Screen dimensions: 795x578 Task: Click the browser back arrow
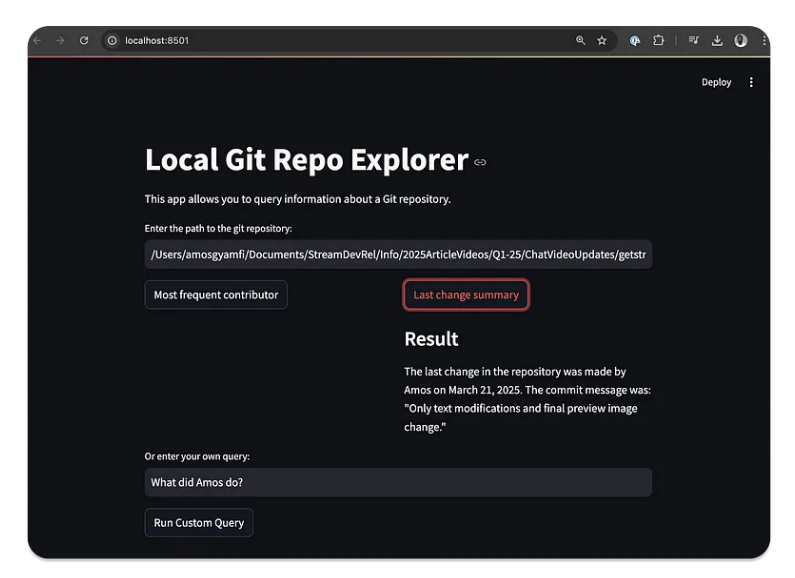point(37,41)
